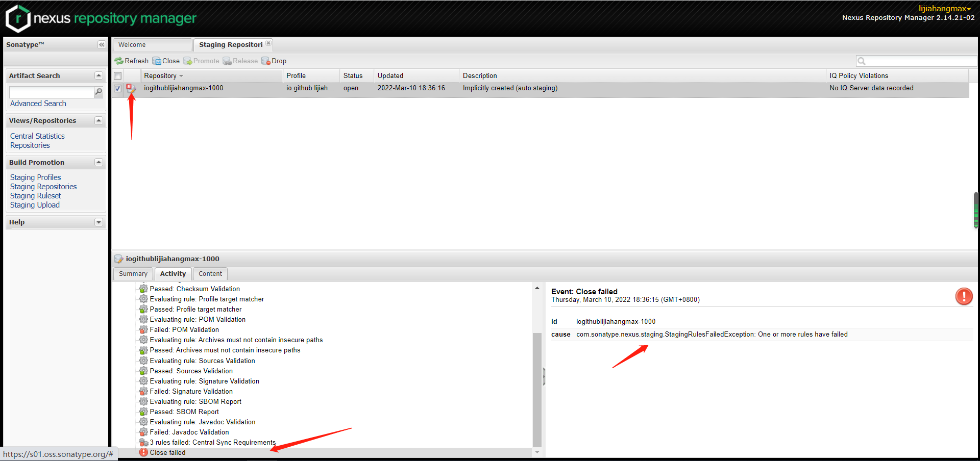
Task: Click the gear icon for Passed: SBOM Report
Action: (143, 412)
